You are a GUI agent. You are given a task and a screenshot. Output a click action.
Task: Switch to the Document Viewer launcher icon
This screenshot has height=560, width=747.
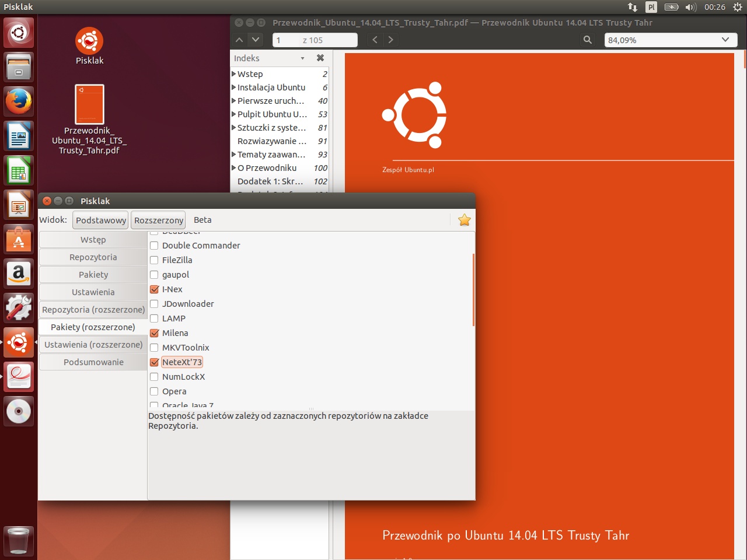click(19, 377)
